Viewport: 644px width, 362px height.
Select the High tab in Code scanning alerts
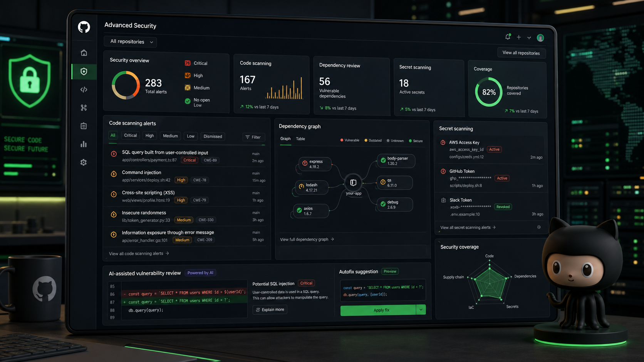point(150,136)
